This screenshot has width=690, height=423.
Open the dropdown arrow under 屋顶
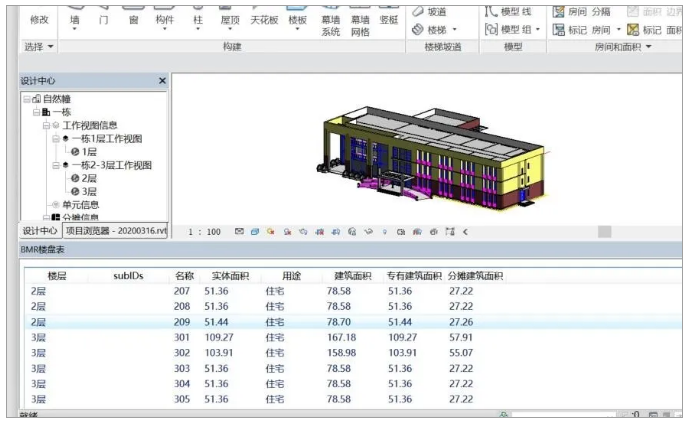pyautogui.click(x=230, y=29)
